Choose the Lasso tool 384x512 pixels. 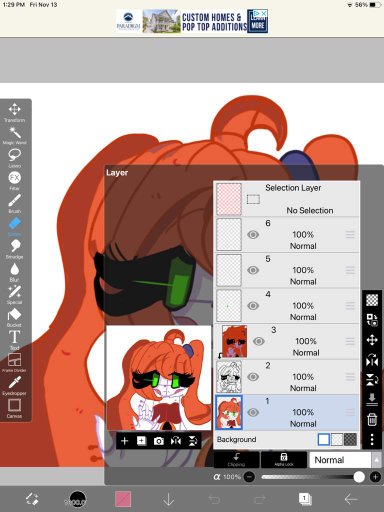14,158
